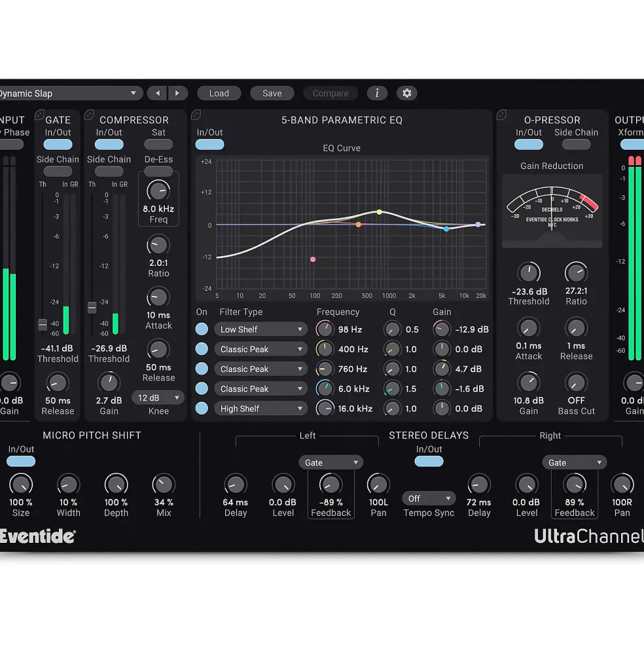Open Low Shelf filter type dropdown
This screenshot has width=644, height=645.
point(260,329)
